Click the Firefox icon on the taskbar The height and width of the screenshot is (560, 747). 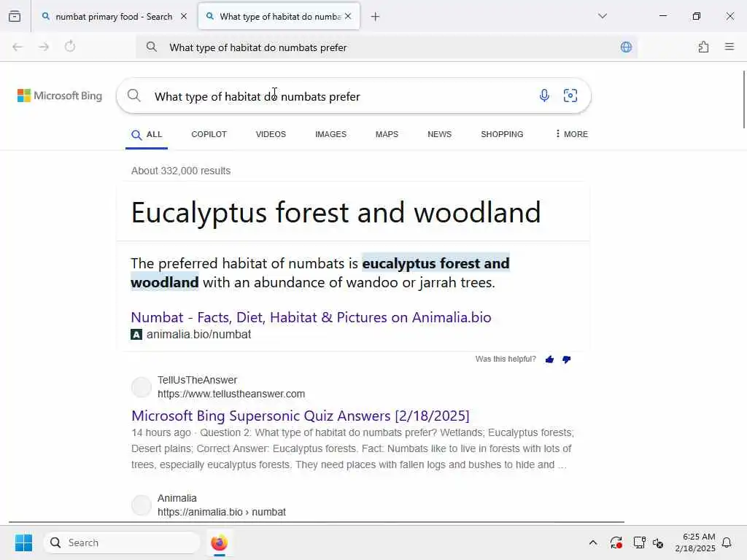219,542
